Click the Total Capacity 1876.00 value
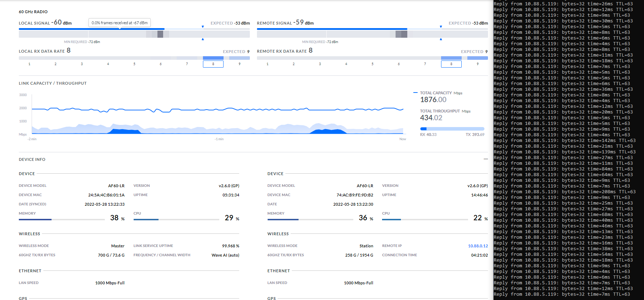 tap(433, 100)
